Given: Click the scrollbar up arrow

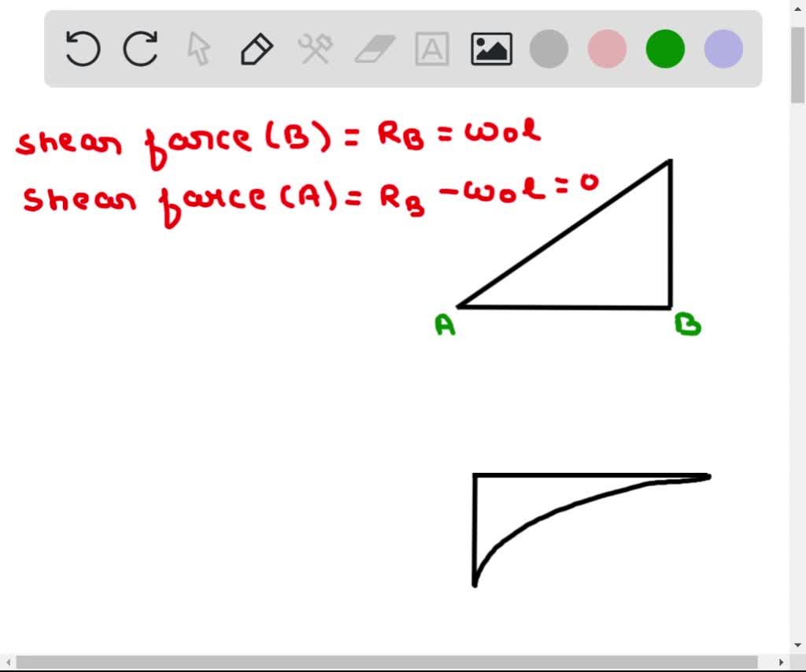Looking at the screenshot, I should click(x=797, y=7).
